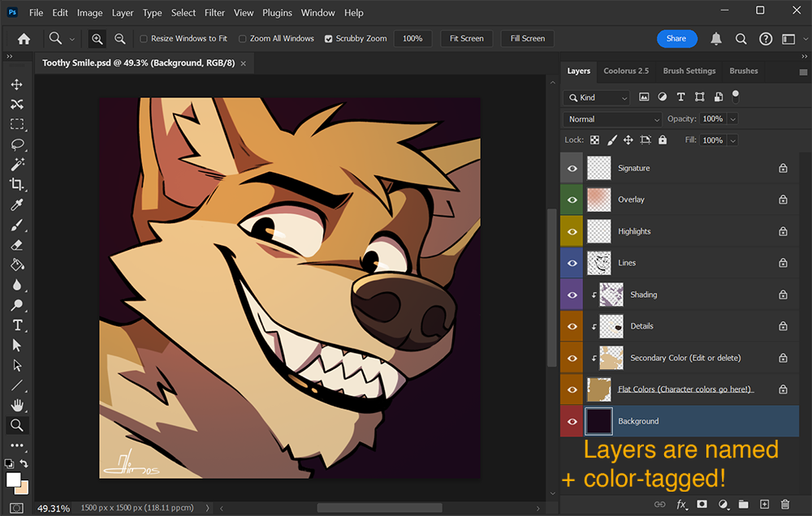
Task: Select the Crop tool
Action: [x=16, y=184]
